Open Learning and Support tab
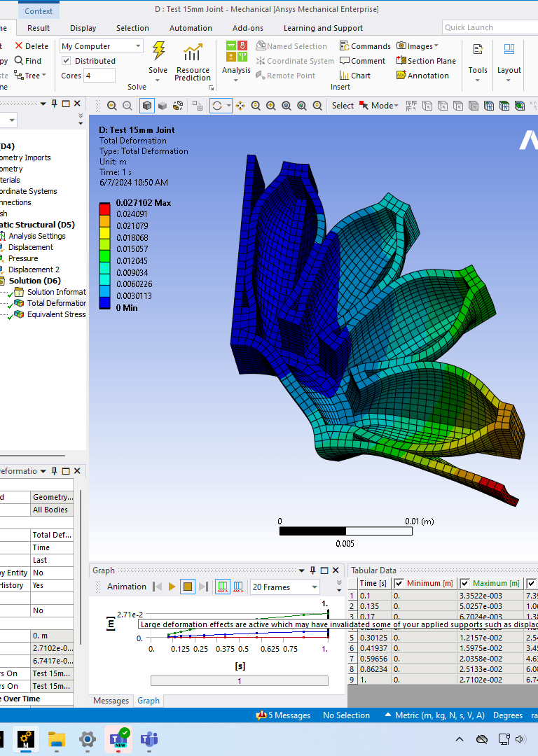 pyautogui.click(x=323, y=28)
